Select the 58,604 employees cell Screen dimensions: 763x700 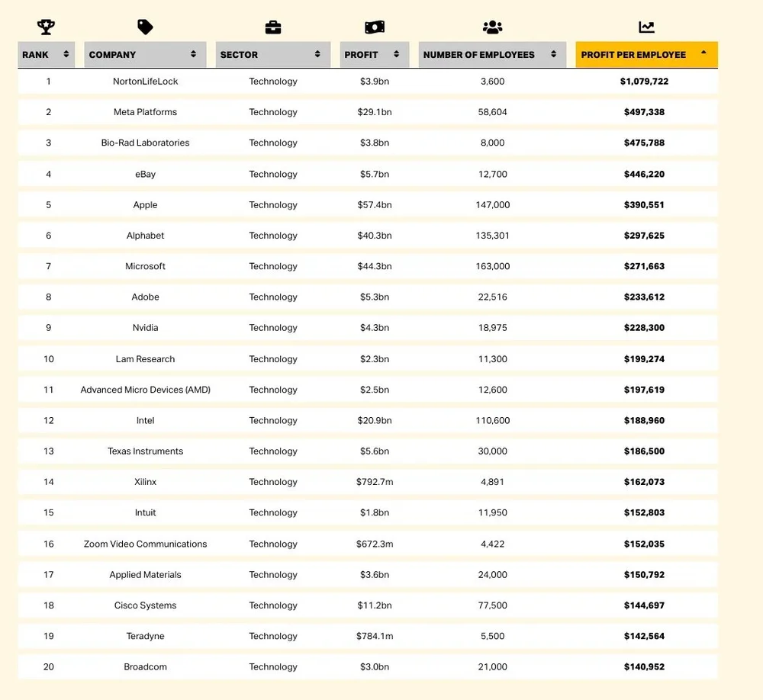[492, 112]
